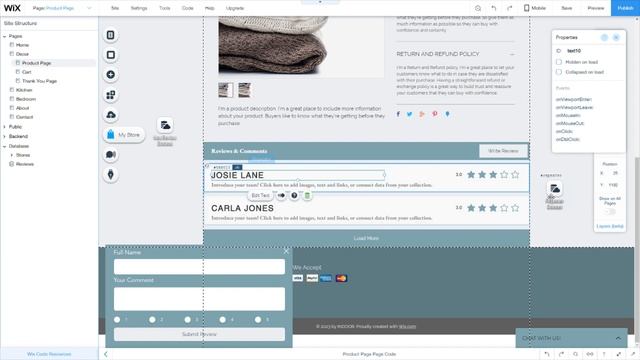Open the Menus & Pages sidebar icon
Screen dimensions: 640x360
[x=111, y=35]
